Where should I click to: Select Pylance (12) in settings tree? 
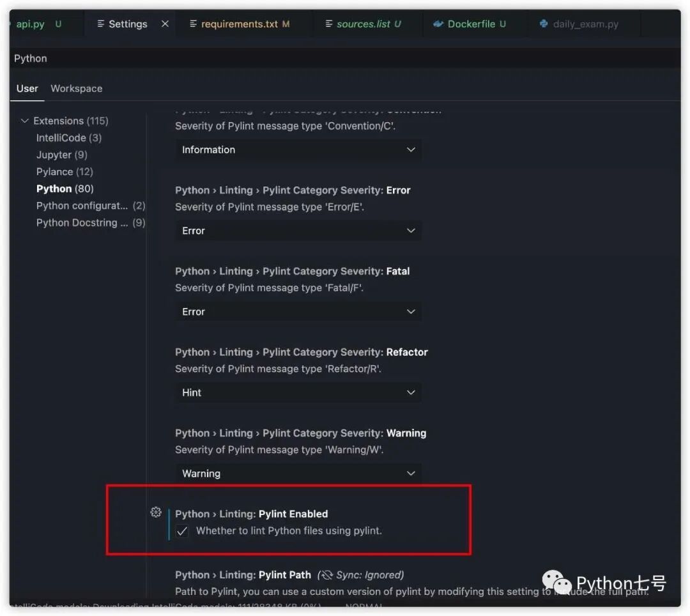tap(65, 172)
